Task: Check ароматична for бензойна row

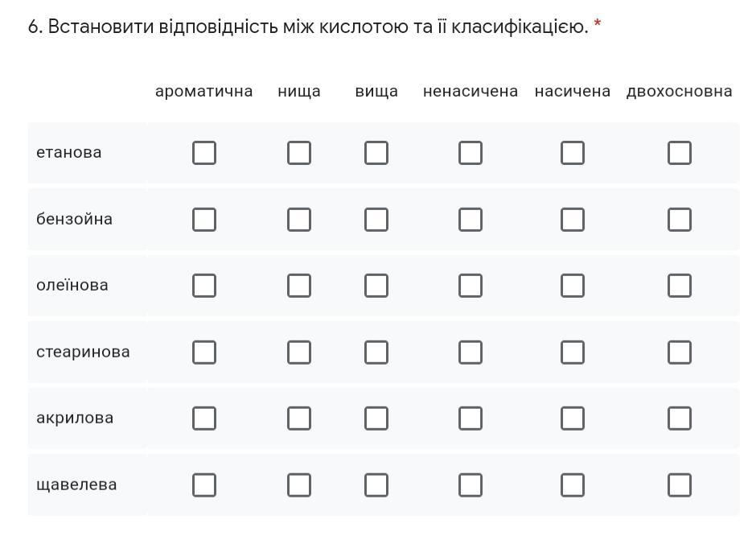Action: click(x=204, y=219)
